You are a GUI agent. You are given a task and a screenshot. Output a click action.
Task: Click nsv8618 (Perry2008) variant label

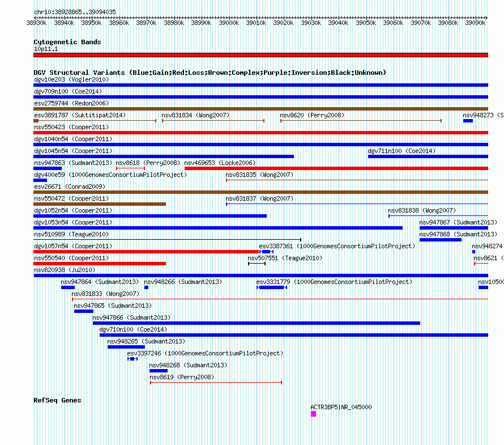pos(148,163)
